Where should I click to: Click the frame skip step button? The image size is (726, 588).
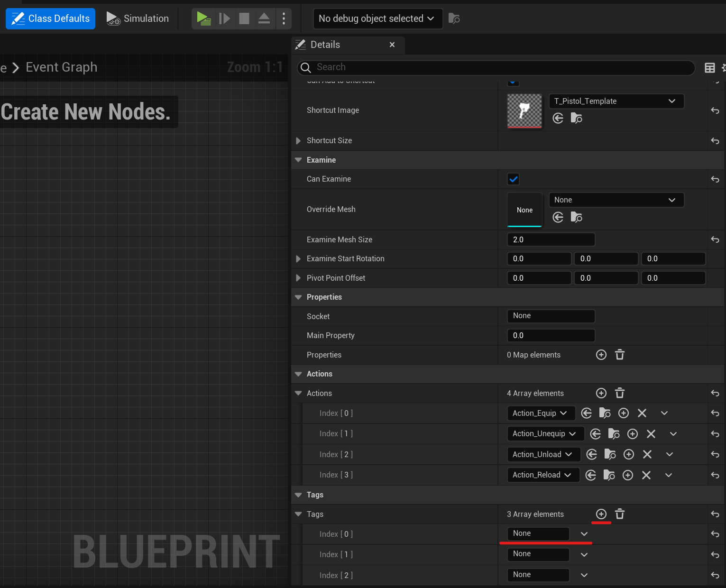[x=224, y=18]
